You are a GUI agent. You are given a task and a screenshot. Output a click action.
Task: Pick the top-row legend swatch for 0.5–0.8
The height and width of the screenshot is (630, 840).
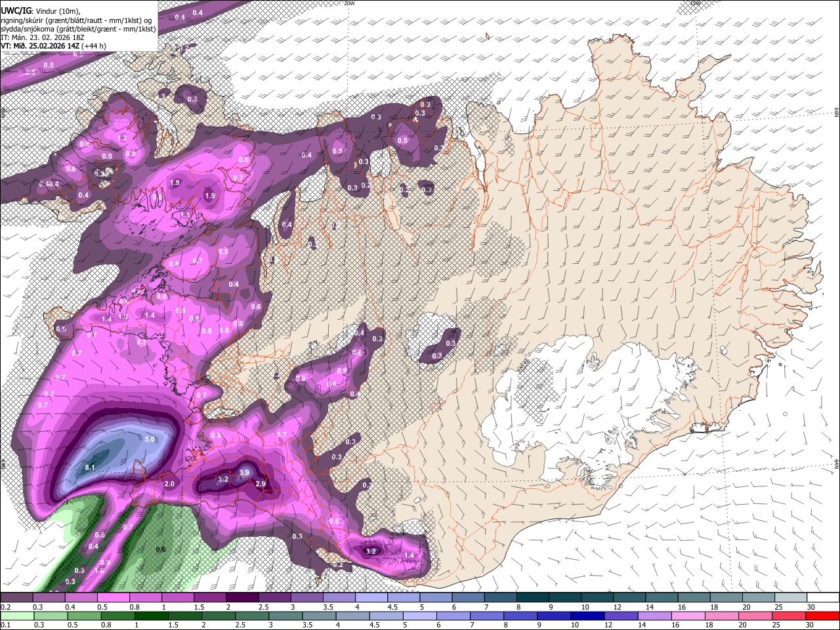point(113,597)
